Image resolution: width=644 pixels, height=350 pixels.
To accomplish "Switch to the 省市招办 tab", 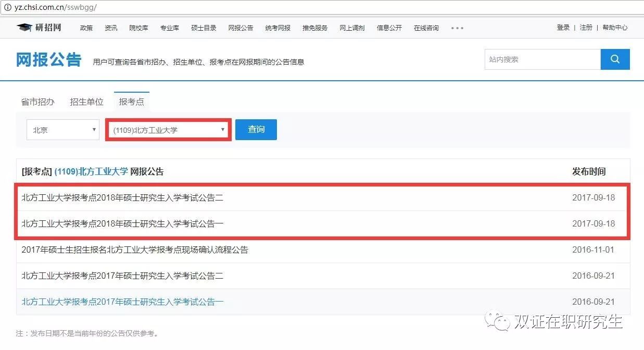I will (x=37, y=102).
